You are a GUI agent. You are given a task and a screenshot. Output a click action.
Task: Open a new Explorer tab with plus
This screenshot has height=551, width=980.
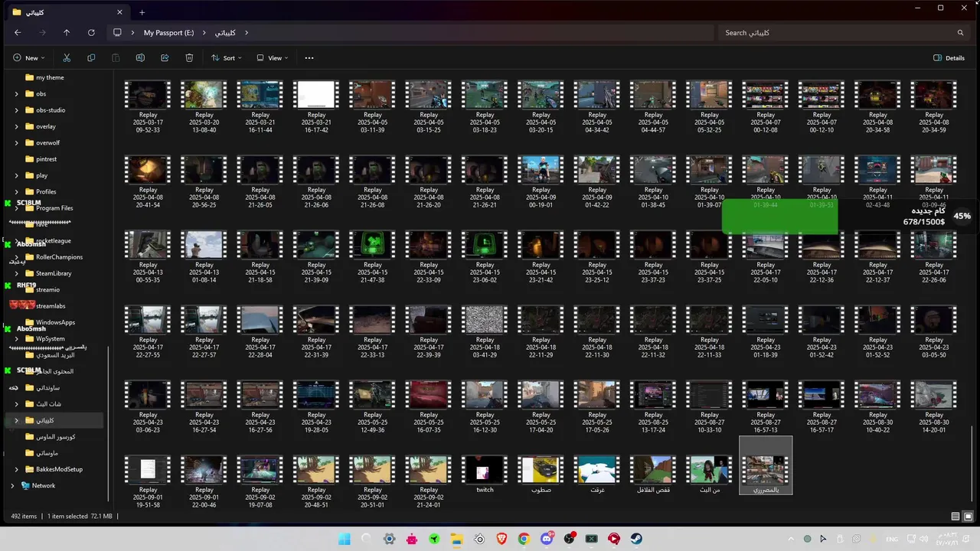142,12
